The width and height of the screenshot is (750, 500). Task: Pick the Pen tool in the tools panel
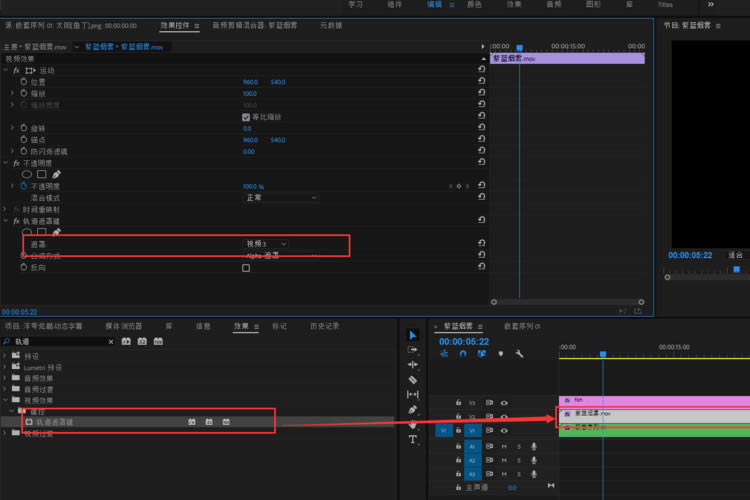tap(413, 410)
